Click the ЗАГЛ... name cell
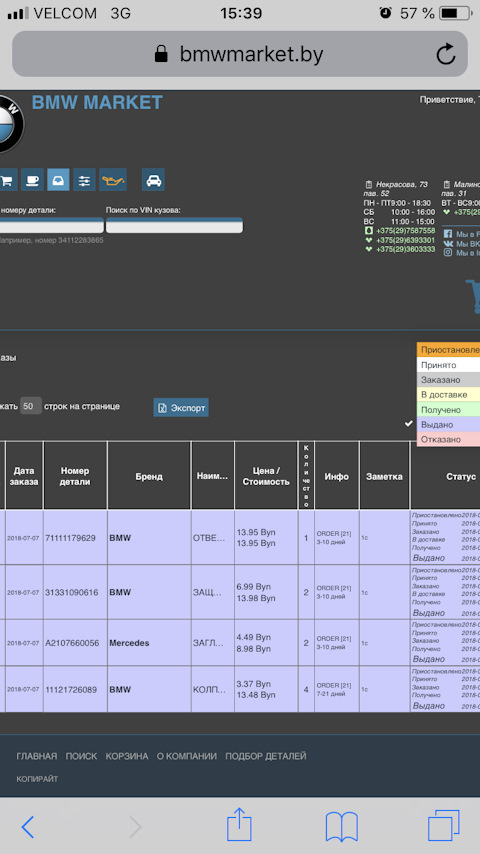 point(212,643)
